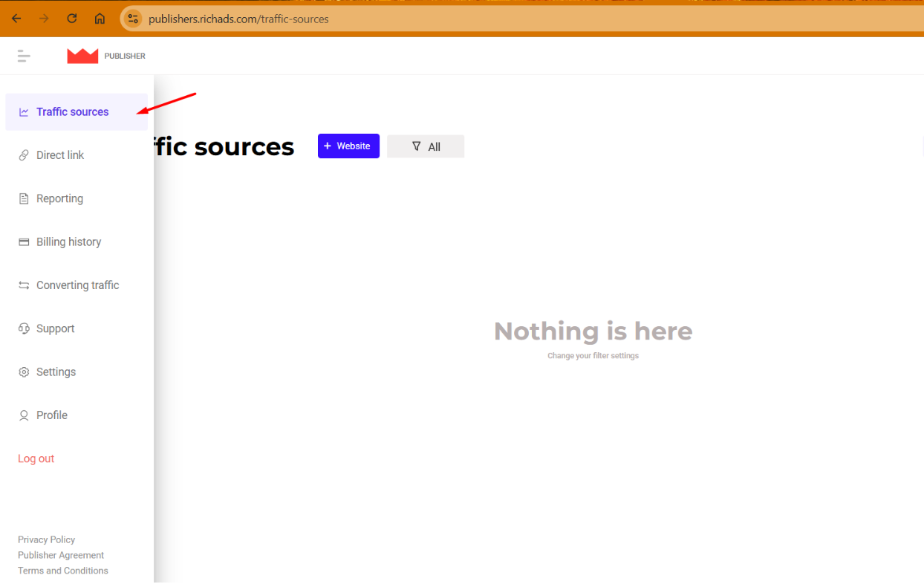Click the Support headset icon
This screenshot has height=584, width=924.
[24, 328]
